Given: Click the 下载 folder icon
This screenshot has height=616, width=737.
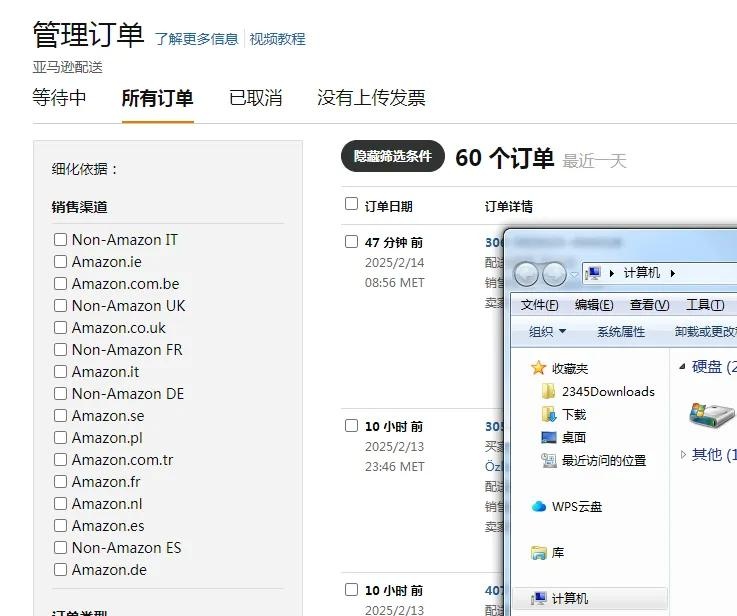Looking at the screenshot, I should coord(549,414).
